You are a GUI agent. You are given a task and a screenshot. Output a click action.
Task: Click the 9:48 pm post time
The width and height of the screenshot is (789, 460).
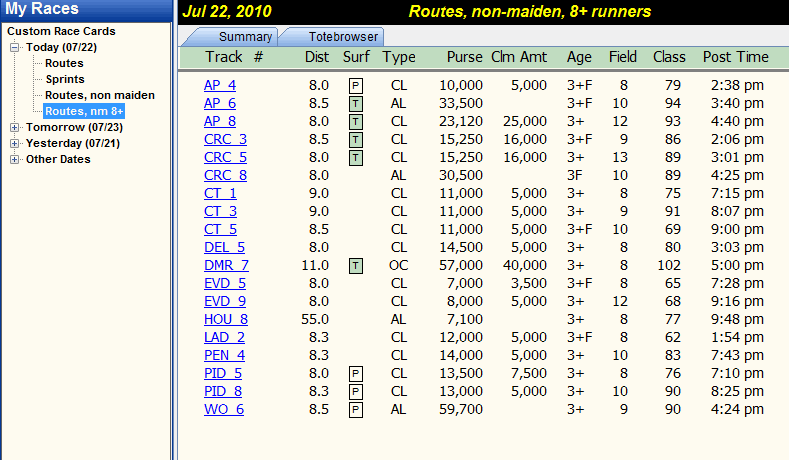click(737, 320)
